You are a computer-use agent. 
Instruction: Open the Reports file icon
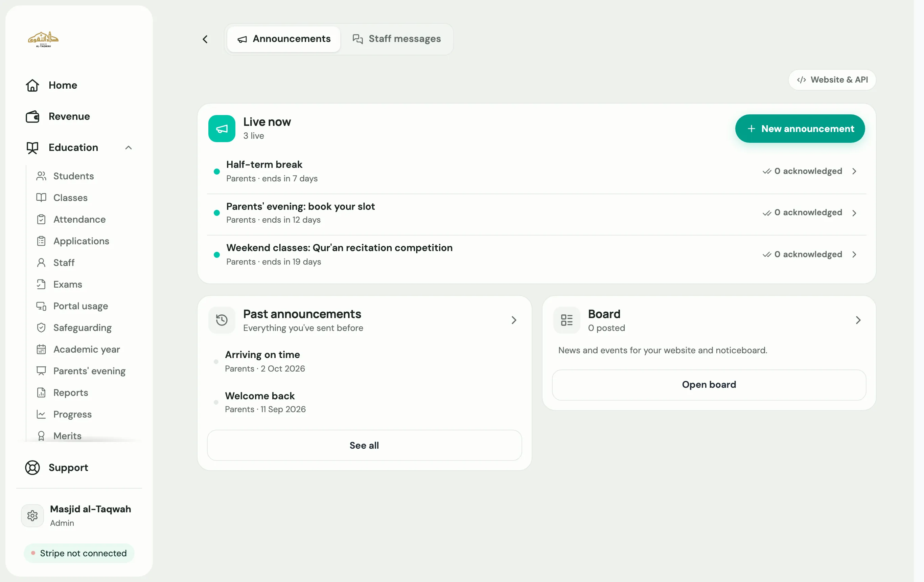coord(41,393)
